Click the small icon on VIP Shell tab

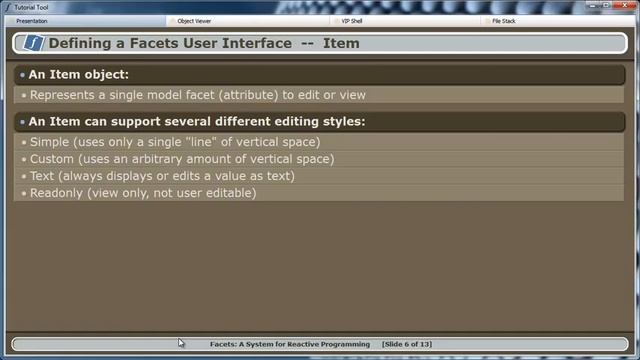[x=337, y=21]
